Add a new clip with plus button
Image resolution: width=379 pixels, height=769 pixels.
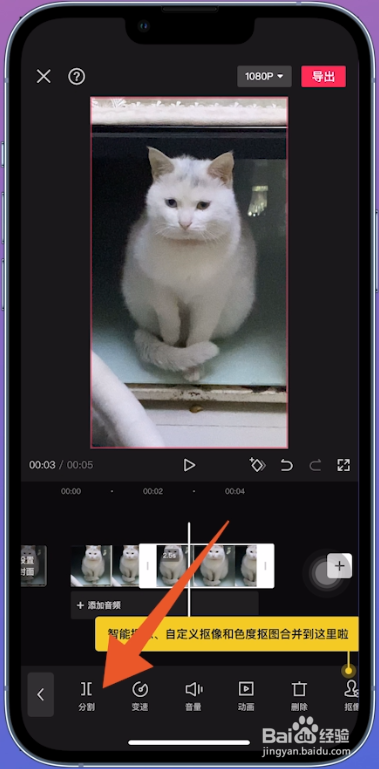tap(339, 566)
